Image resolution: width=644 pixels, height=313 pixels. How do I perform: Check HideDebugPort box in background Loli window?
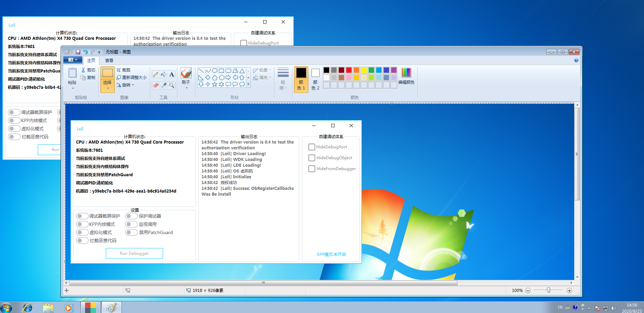tap(244, 43)
